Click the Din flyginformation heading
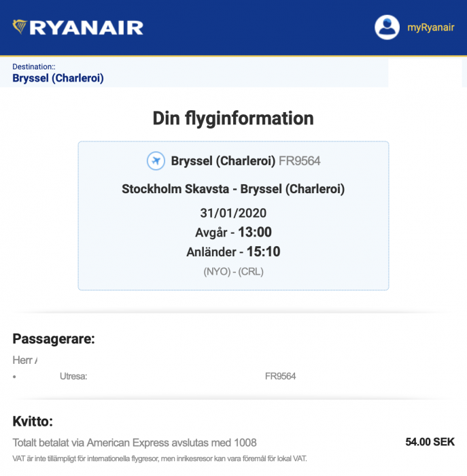467x476 pixels. click(x=233, y=118)
